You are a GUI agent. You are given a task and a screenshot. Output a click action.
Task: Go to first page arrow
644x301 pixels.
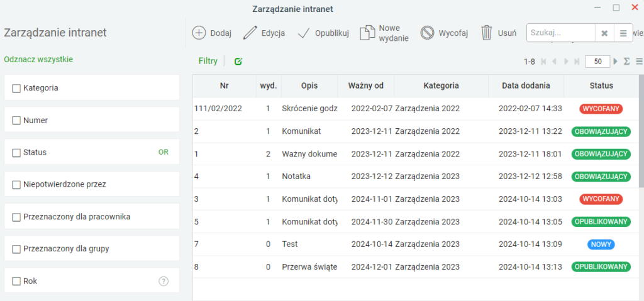544,62
